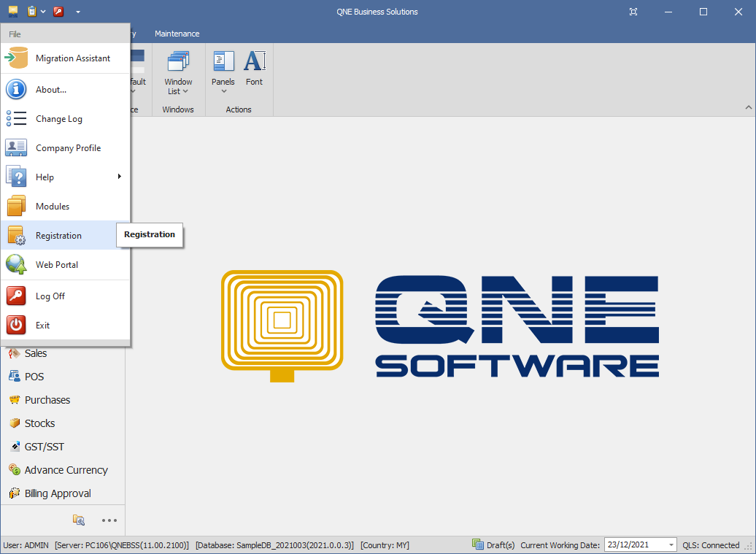Choose the Company Profile menu entry
This screenshot has width=756, height=554.
[x=66, y=148]
